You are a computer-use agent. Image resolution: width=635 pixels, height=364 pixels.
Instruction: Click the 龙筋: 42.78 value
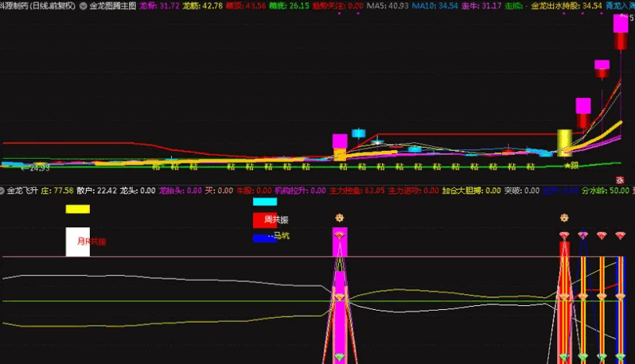pyautogui.click(x=202, y=6)
